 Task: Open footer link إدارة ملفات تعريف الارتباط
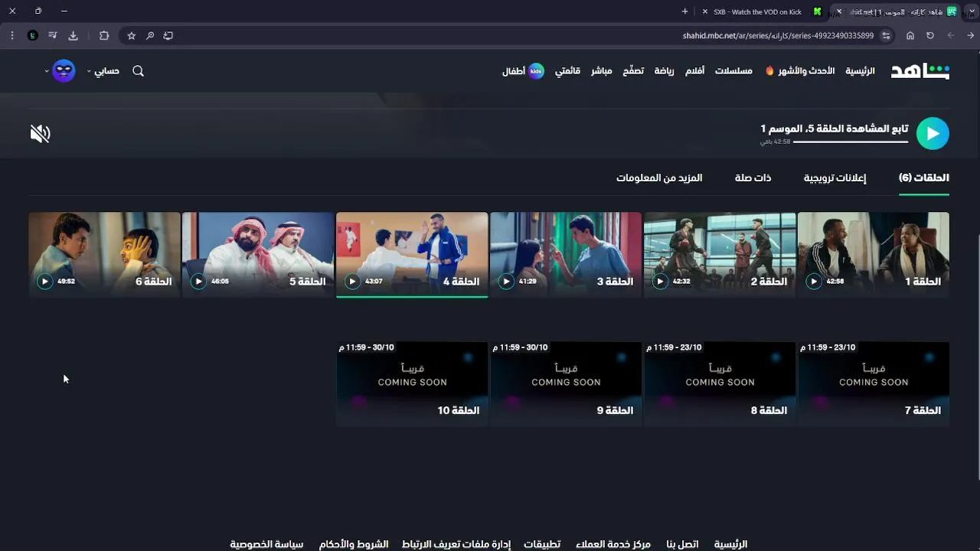click(456, 544)
